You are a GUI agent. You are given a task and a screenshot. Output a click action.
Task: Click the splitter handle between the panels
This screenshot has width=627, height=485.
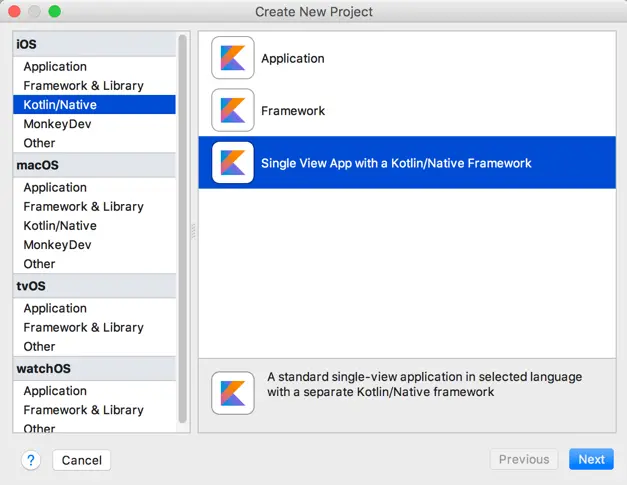click(x=194, y=231)
